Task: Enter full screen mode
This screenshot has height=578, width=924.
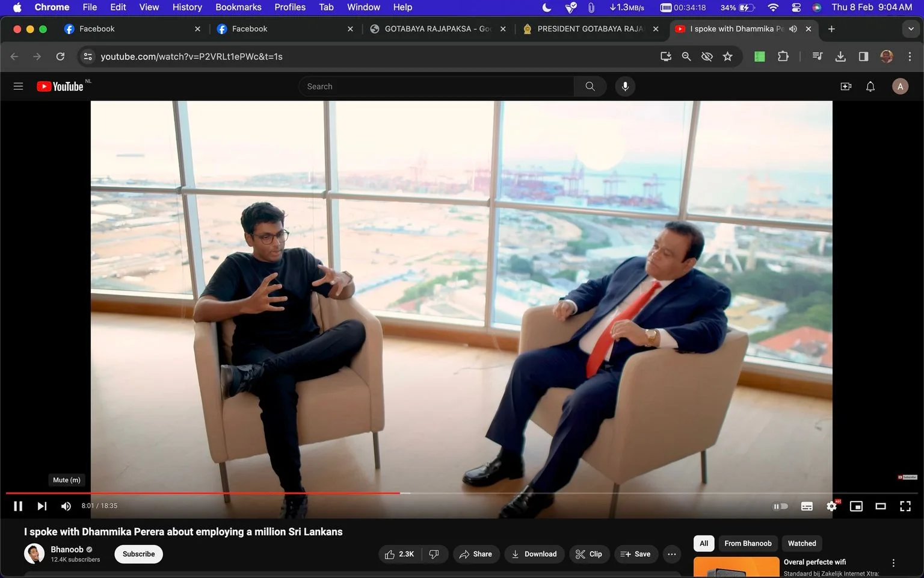Action: 905,506
